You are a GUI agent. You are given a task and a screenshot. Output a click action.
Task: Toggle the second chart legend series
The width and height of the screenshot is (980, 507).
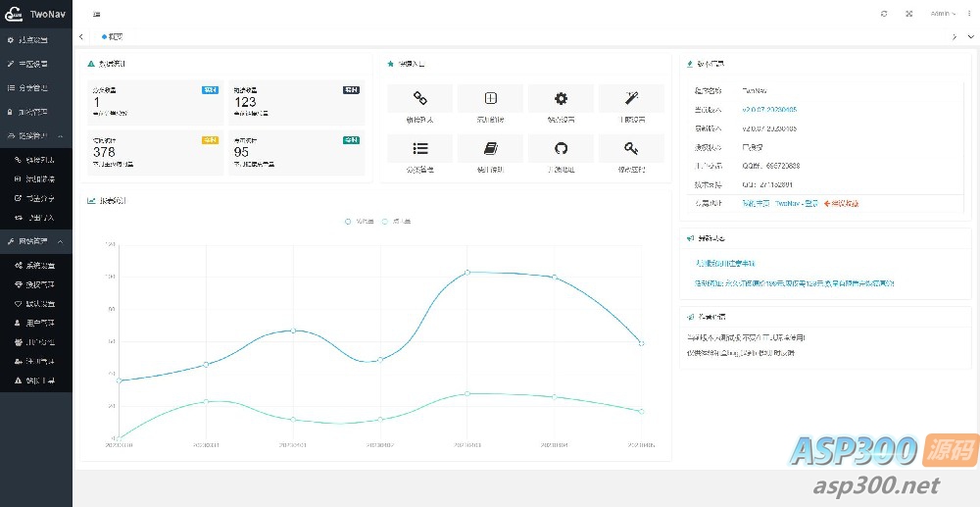[396, 222]
